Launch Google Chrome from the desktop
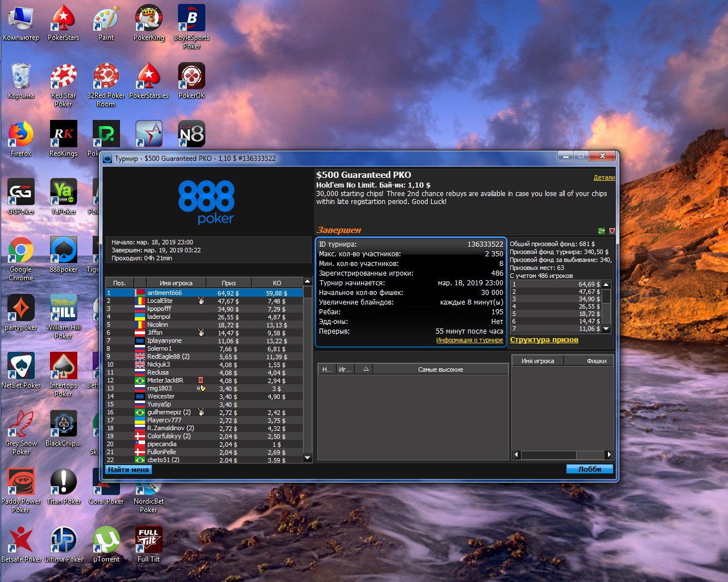Screen dimensions: 728x582 coord(21,259)
